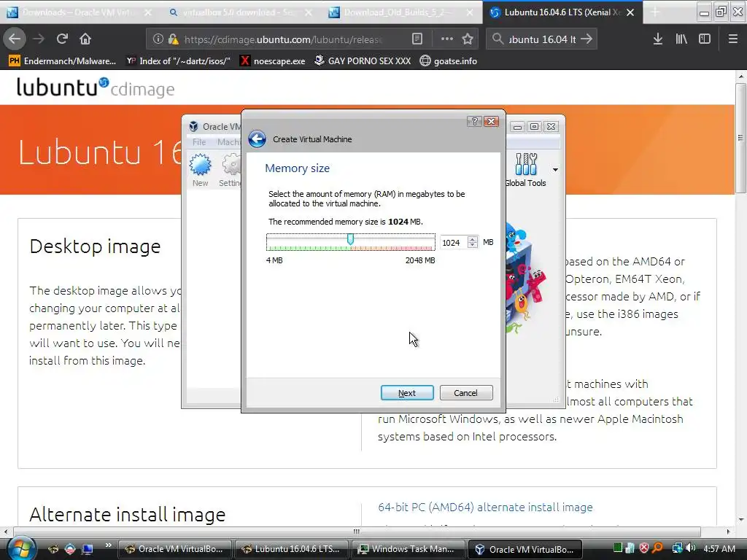Click the page horizontal scrollbar
Image resolution: width=747 pixels, height=560 pixels.
pos(356,532)
